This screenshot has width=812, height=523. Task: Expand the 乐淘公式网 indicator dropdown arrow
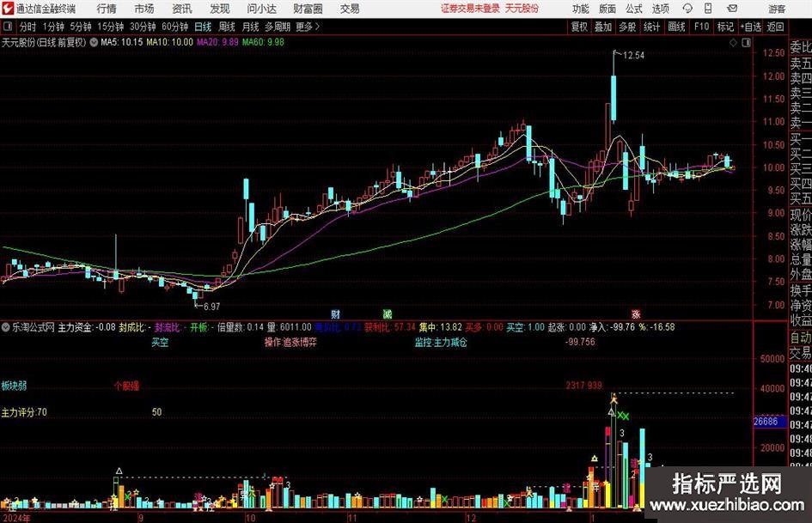coord(6,327)
